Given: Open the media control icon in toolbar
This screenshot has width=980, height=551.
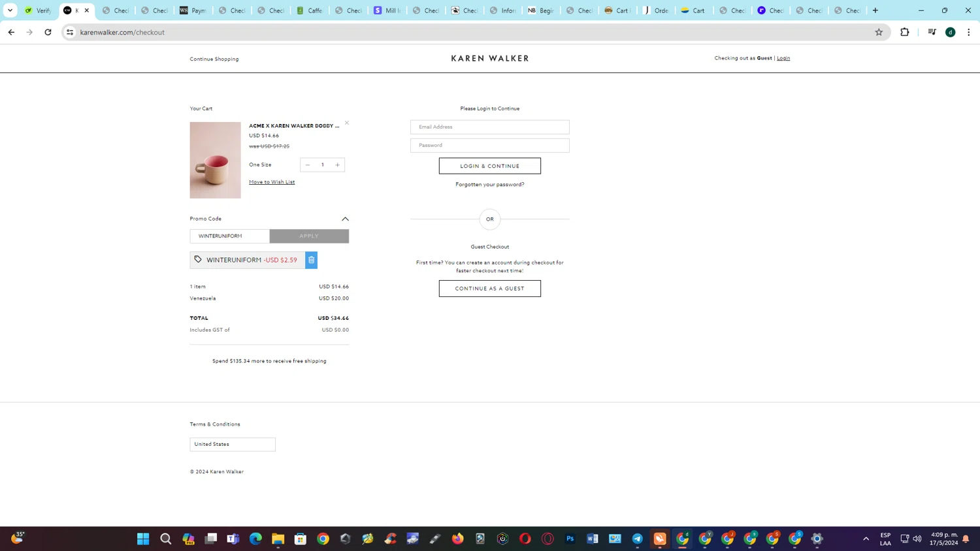Looking at the screenshot, I should (932, 32).
